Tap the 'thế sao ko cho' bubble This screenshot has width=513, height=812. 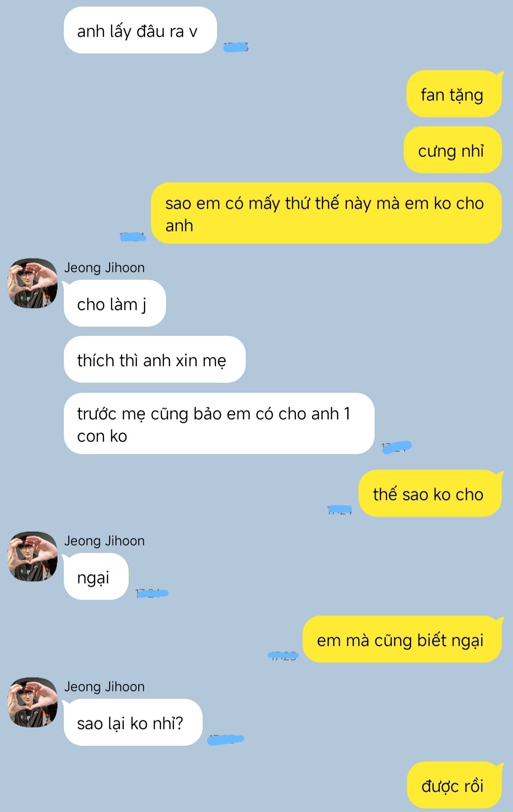tap(430, 494)
